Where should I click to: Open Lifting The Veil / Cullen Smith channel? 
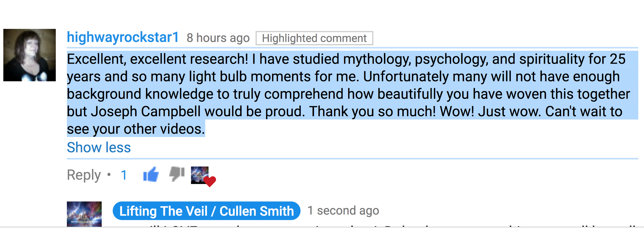(206, 211)
